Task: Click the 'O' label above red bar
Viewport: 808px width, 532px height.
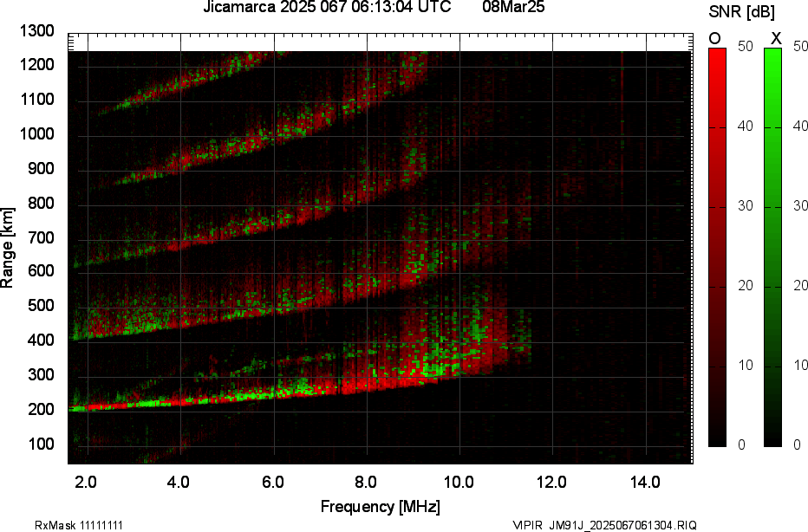Action: [714, 39]
